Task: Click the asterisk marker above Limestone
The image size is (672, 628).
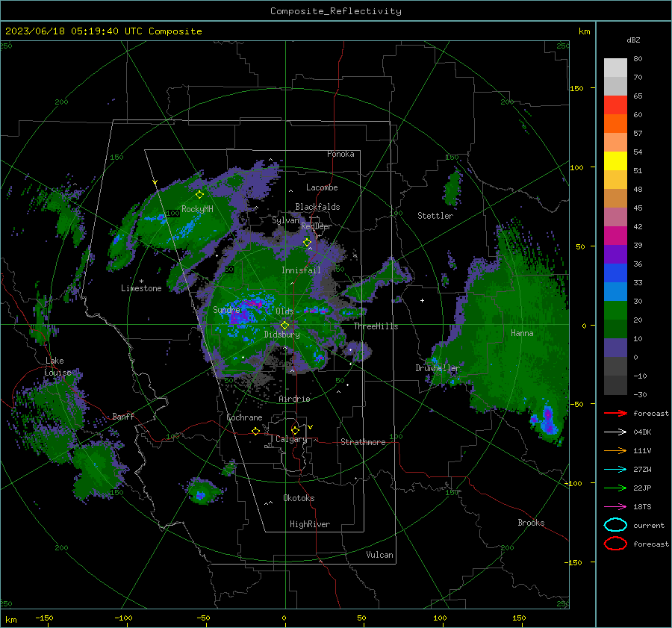Action: click(x=141, y=282)
